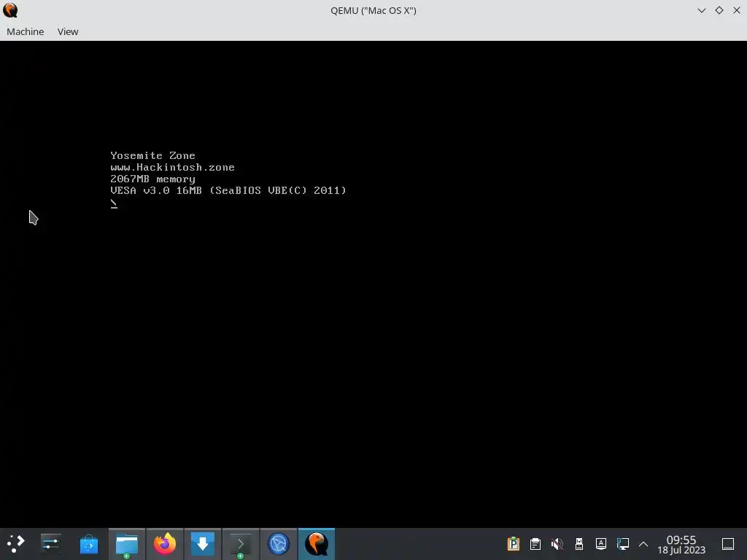Click the 'www.Hackintosh.zone' text line
The image size is (747, 560).
click(x=172, y=167)
